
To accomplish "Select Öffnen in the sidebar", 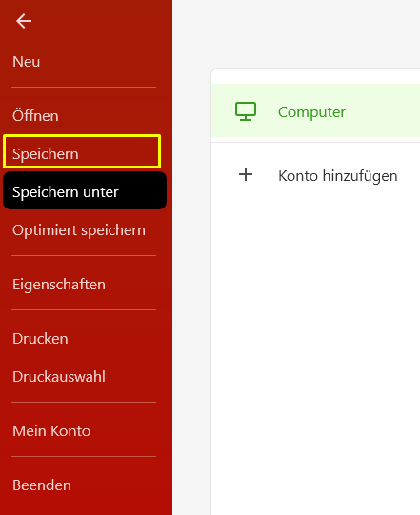I will (35, 115).
